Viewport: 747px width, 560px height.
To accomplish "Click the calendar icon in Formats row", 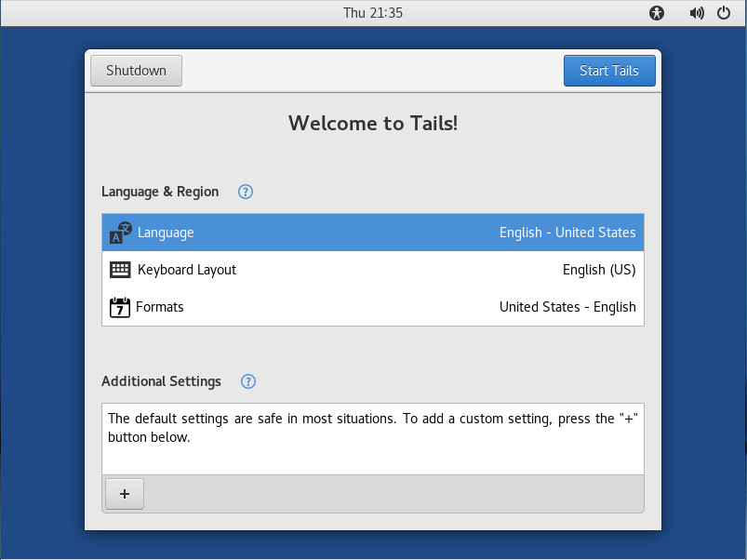I will click(x=119, y=307).
